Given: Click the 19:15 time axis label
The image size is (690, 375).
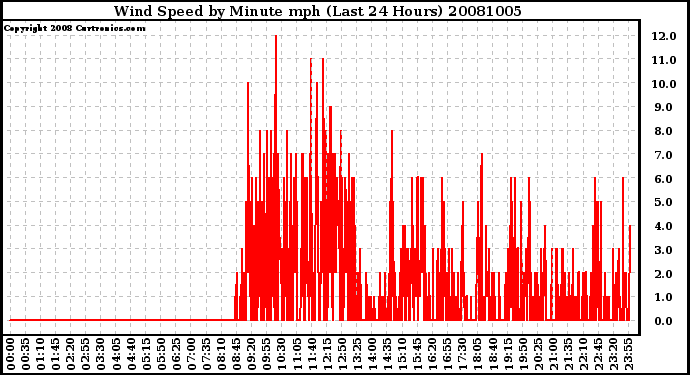Looking at the screenshot, I should pos(508,354).
